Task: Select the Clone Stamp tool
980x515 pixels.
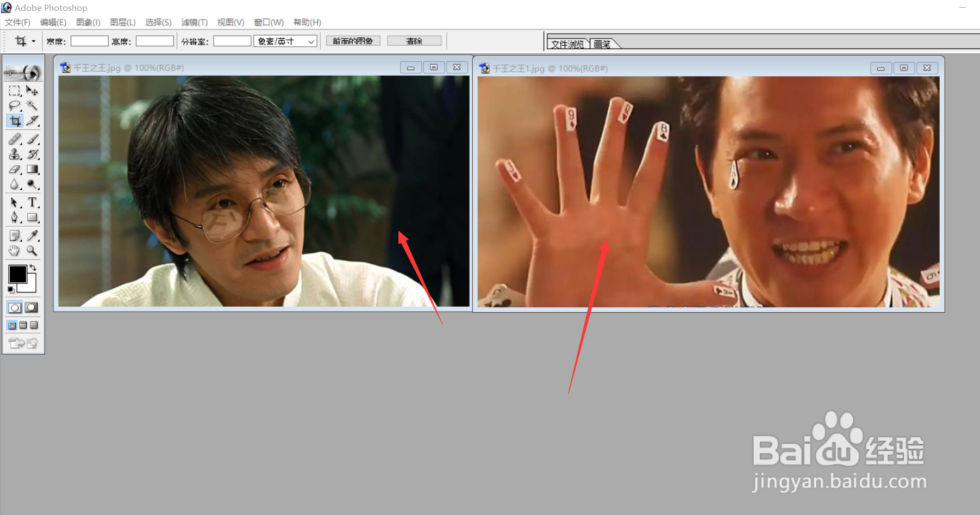Action: pyautogui.click(x=15, y=154)
